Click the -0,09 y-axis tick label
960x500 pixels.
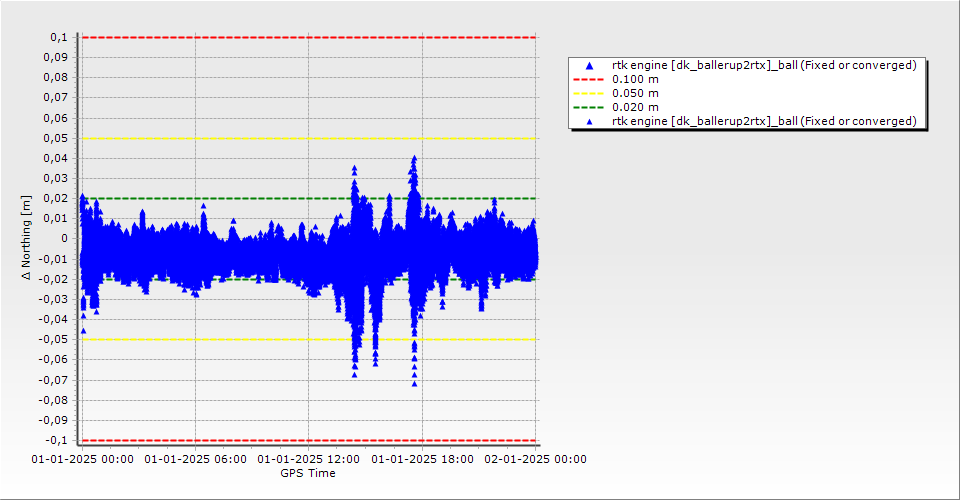pos(54,420)
